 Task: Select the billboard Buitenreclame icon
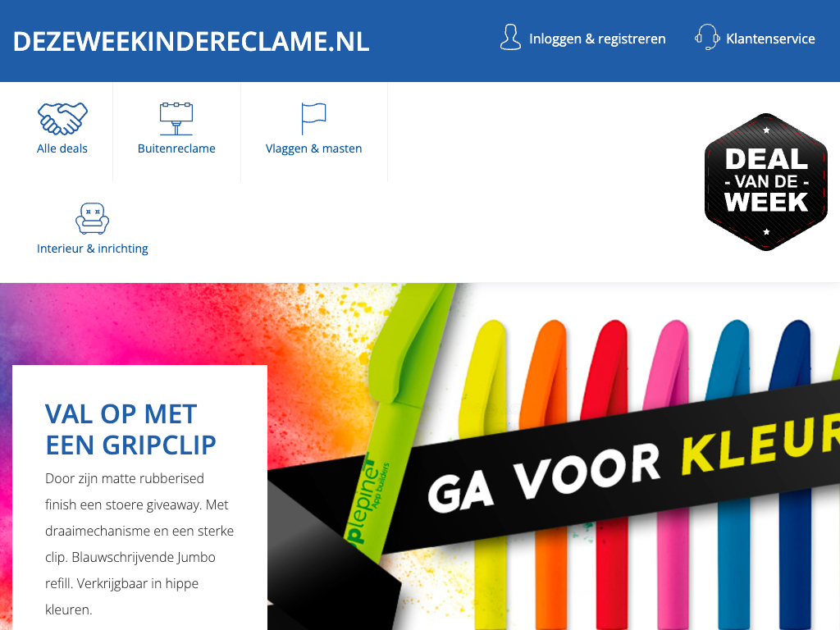click(176, 118)
